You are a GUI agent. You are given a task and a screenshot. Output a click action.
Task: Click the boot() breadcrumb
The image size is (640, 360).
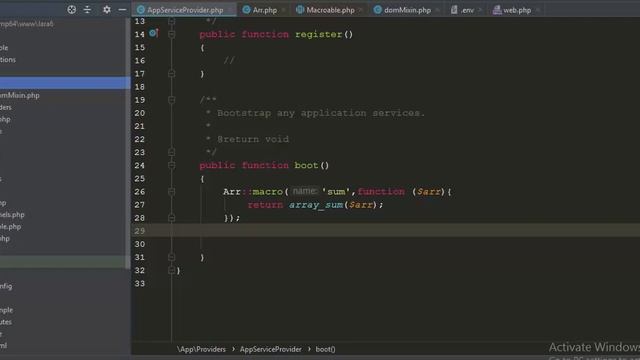(x=325, y=349)
